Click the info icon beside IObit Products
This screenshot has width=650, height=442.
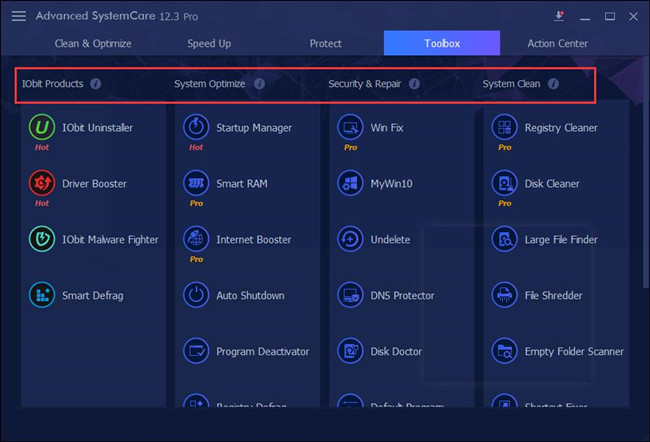[96, 84]
